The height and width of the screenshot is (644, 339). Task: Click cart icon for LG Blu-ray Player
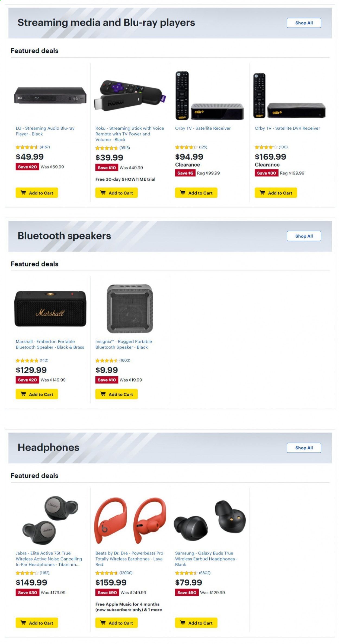pyautogui.click(x=24, y=193)
